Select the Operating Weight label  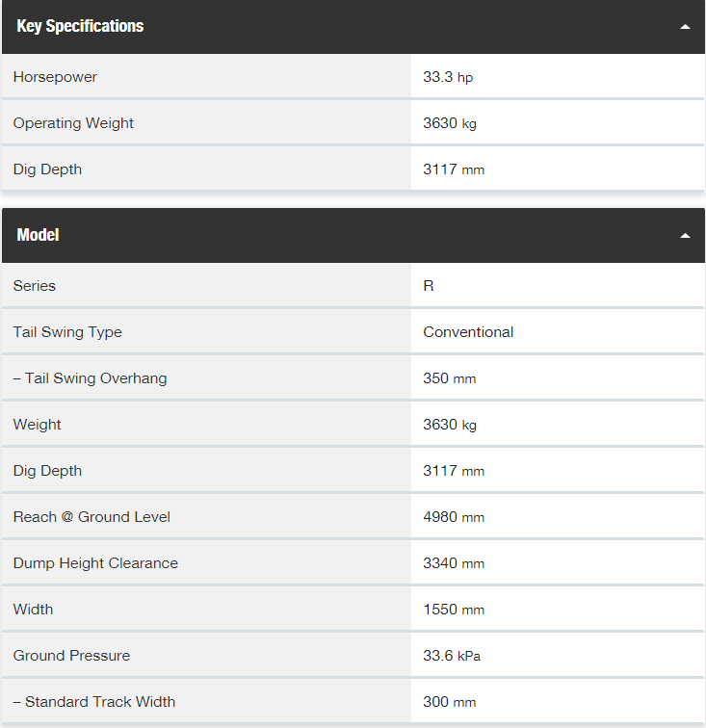pyautogui.click(x=73, y=123)
